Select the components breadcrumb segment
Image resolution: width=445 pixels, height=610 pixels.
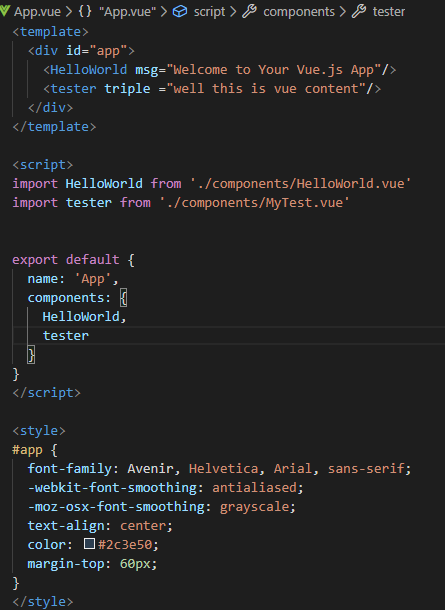coord(299,12)
